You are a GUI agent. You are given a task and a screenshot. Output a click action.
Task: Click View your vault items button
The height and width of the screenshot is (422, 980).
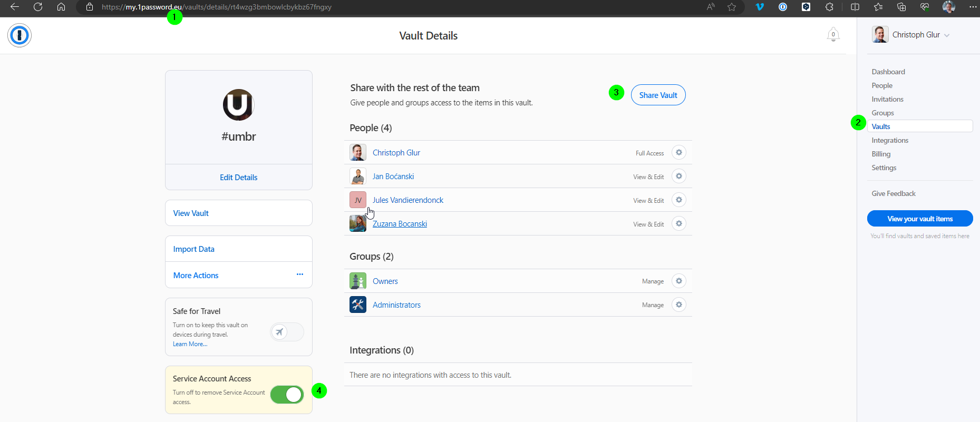pyautogui.click(x=920, y=219)
